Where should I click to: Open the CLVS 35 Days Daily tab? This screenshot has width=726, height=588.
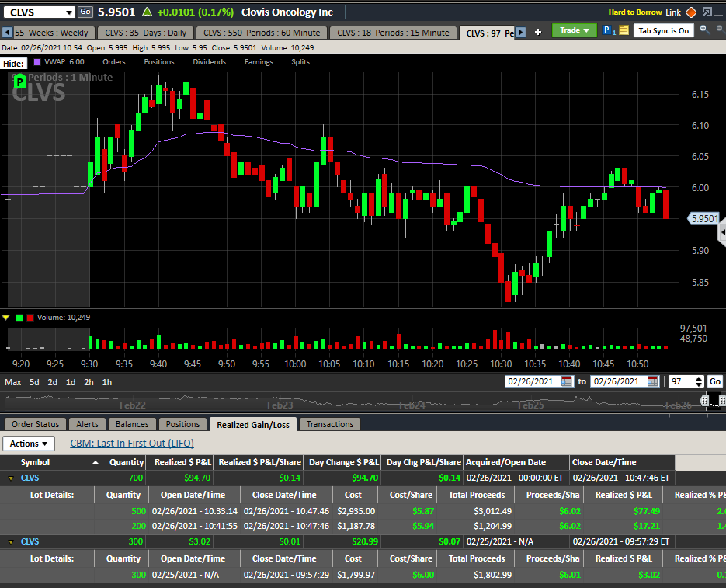tap(145, 33)
